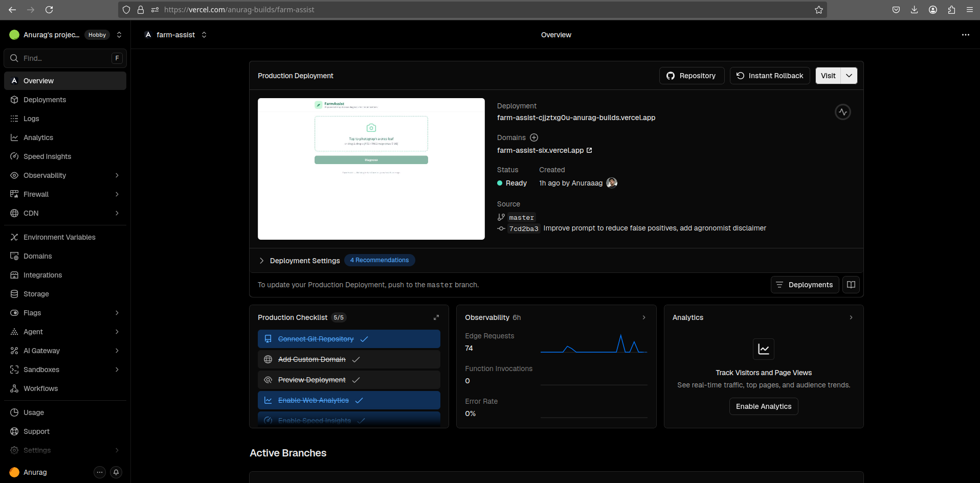This screenshot has height=483, width=980.
Task: Open the team switcher beside Hobby badge
Action: pos(119,35)
